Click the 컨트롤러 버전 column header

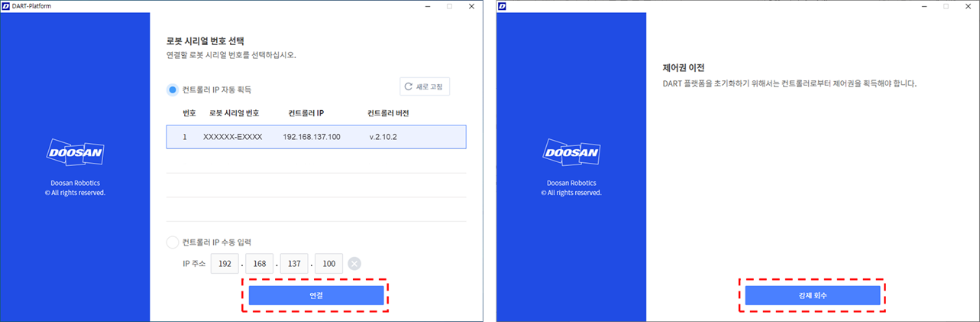point(388,113)
